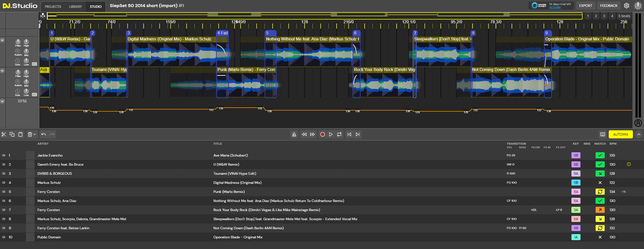Select zoom level 4 button
The height and width of the screenshot is (249, 644).
pyautogui.click(x=612, y=16)
